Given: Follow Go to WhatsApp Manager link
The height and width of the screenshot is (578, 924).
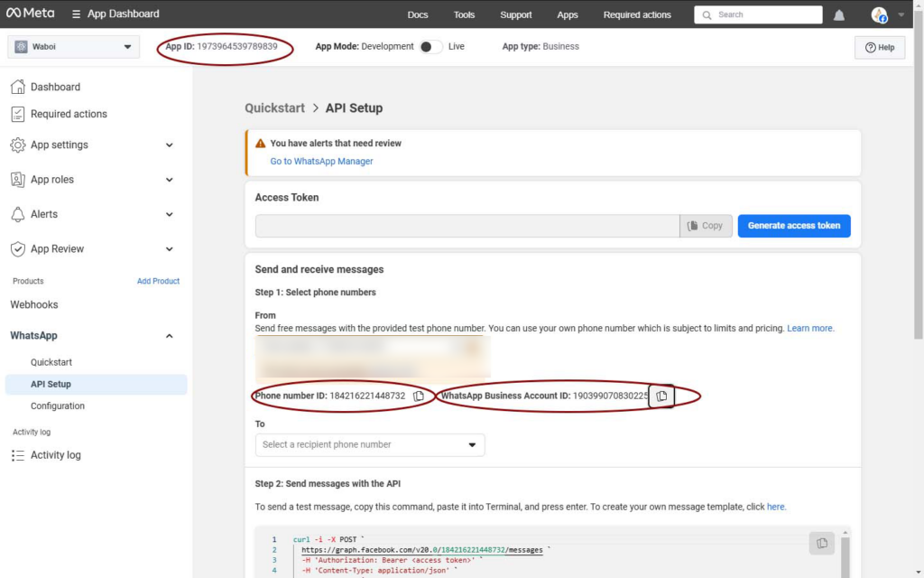Looking at the screenshot, I should pyautogui.click(x=322, y=161).
